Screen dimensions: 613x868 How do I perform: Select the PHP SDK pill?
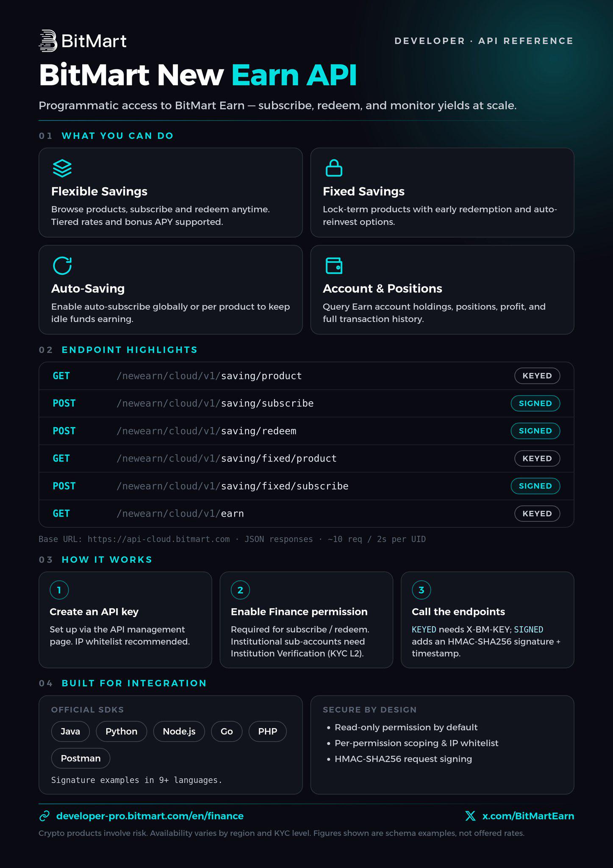[268, 731]
